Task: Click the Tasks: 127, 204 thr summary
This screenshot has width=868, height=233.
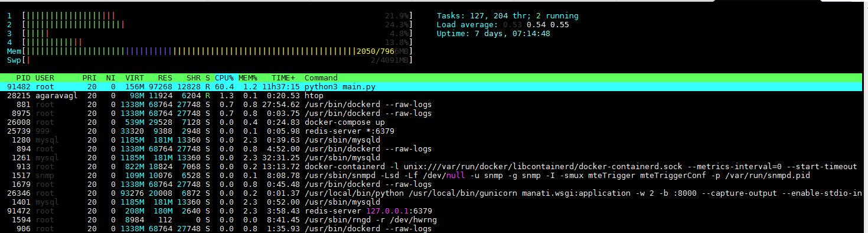Action: 508,16
